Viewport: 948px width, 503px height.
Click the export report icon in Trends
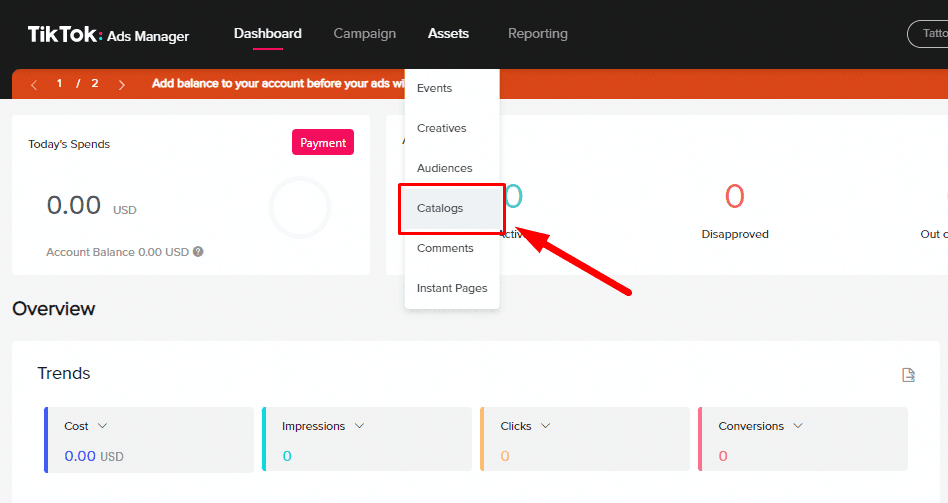908,375
